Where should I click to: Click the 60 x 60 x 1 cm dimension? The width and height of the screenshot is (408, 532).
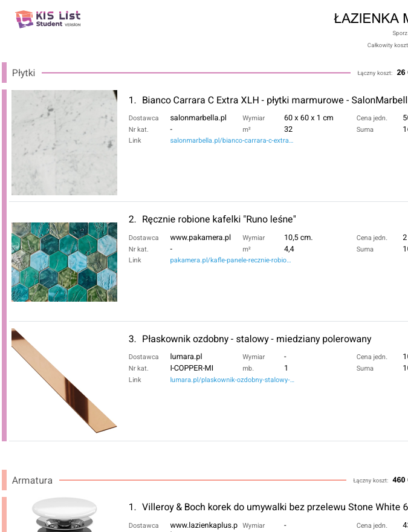[309, 118]
